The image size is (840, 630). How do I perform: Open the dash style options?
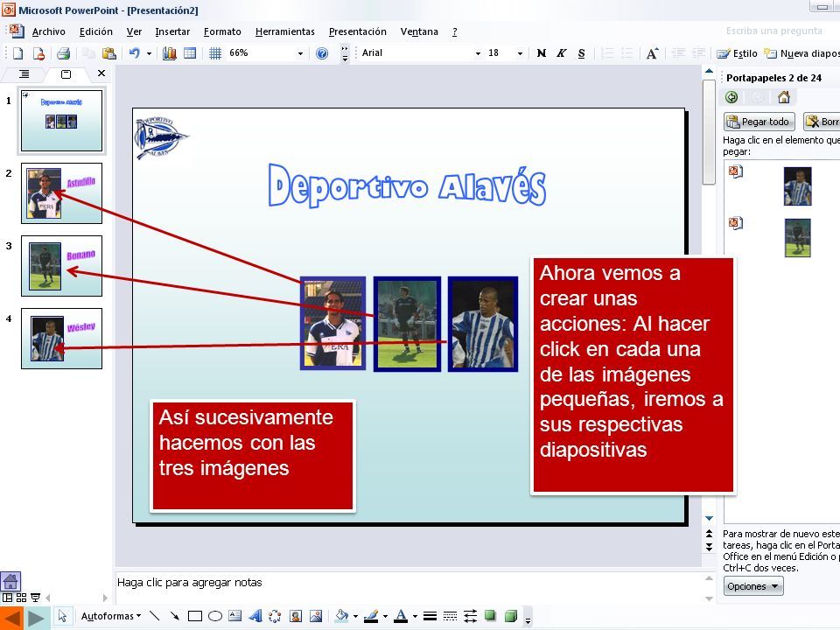450,616
